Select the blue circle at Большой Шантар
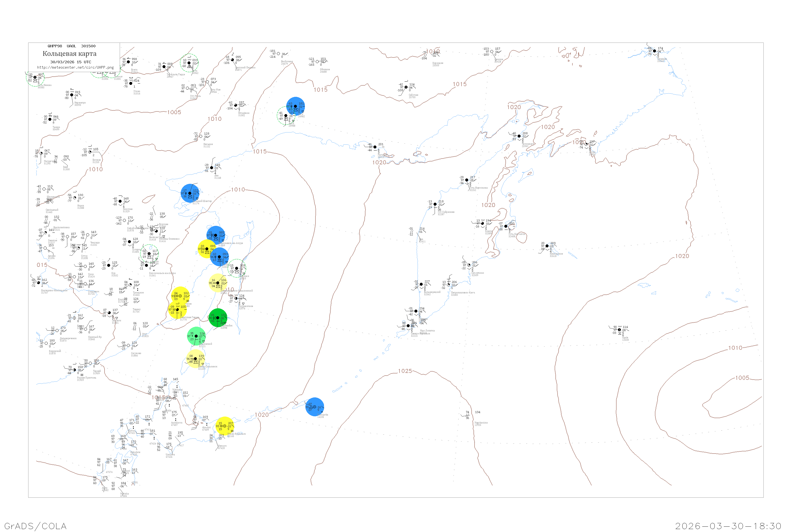 (x=190, y=193)
